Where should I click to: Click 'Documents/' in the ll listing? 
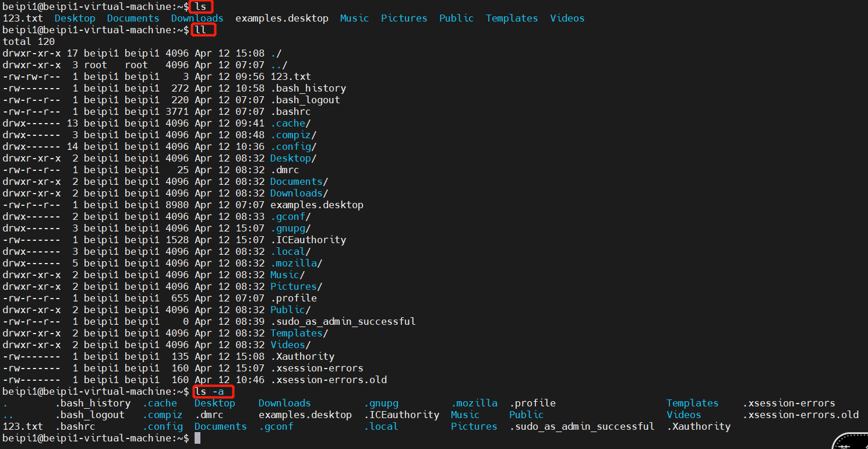[x=299, y=181]
